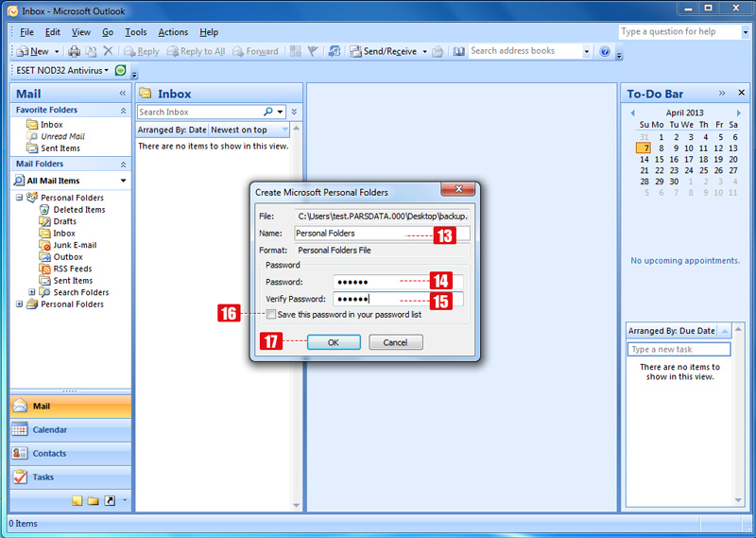Click the Move to Folder icon
756x538 pixels.
point(91,51)
